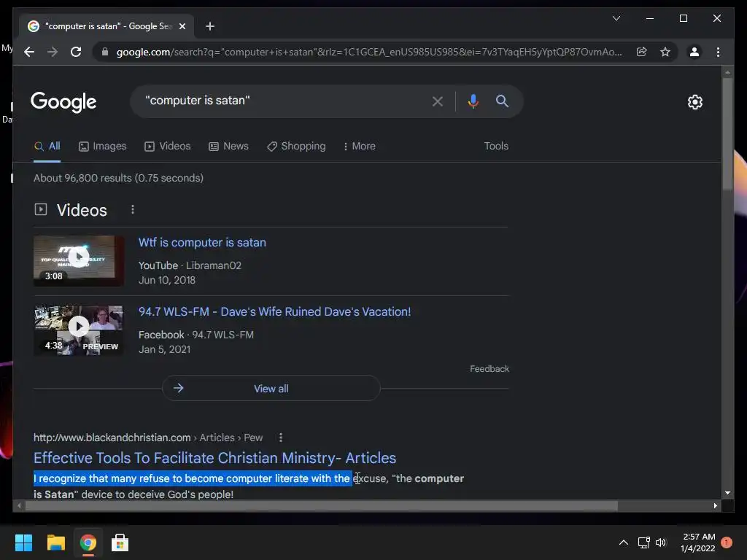Click "About 96,800 results" text

click(x=82, y=178)
